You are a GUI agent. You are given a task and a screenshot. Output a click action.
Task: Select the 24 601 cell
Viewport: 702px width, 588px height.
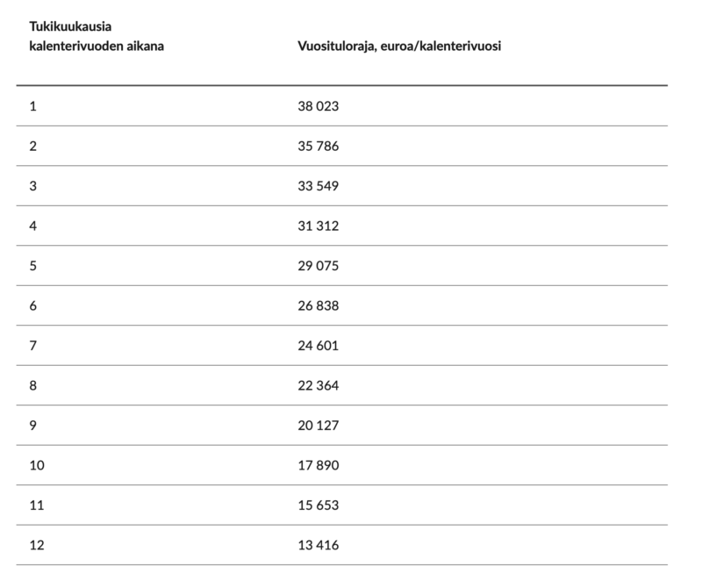(318, 346)
